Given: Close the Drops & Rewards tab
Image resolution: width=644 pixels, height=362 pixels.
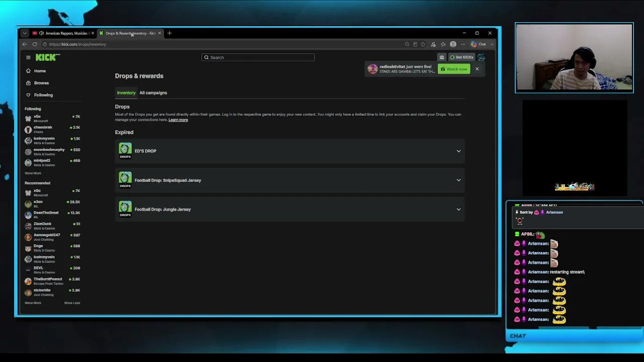Looking at the screenshot, I should pos(159,33).
